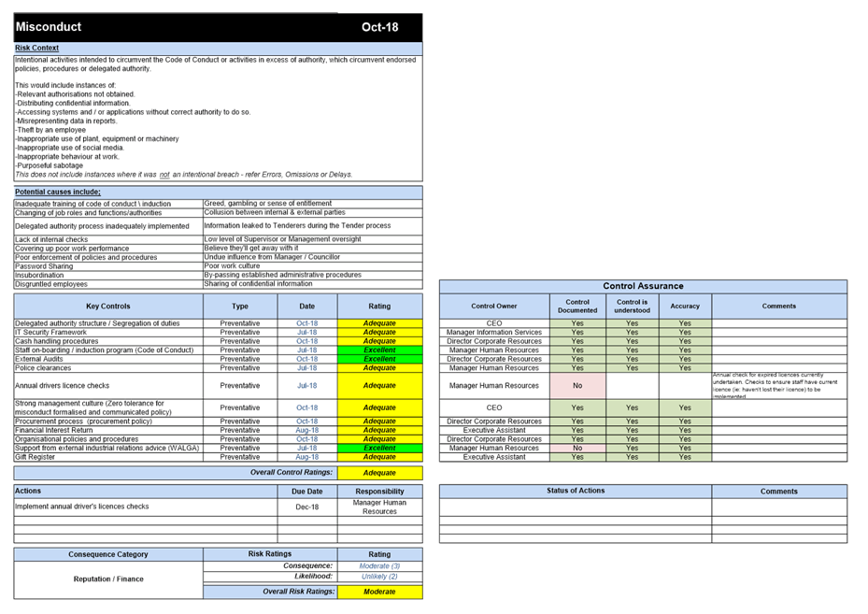Click the "Risk Context" section heading
This screenshot has width=868, height=614.
pos(36,49)
